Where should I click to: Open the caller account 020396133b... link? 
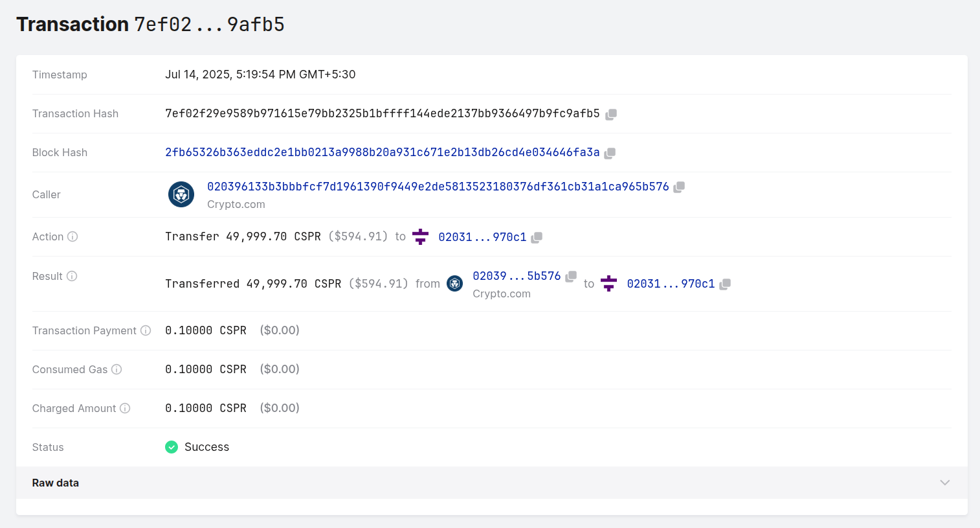pos(438,187)
